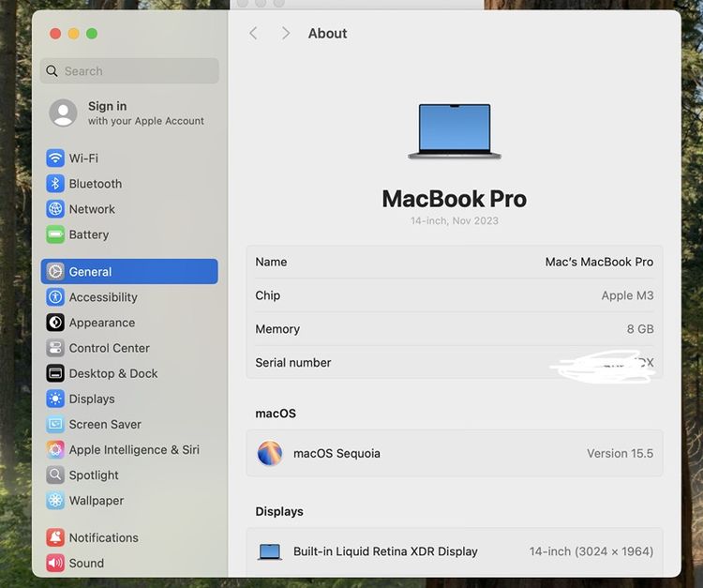This screenshot has height=588, width=703.
Task: Open Accessibility settings icon
Action: [x=55, y=297]
